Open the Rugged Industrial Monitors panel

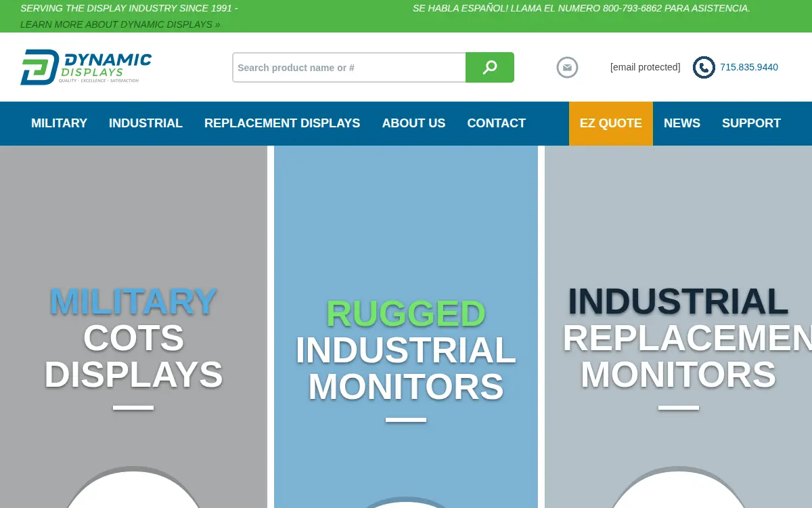coord(406,326)
